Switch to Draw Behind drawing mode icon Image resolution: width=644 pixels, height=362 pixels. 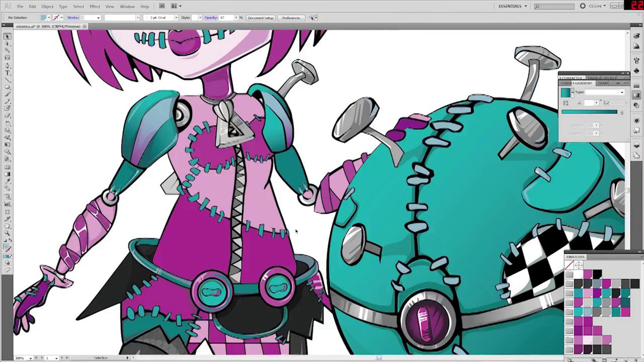point(7,263)
